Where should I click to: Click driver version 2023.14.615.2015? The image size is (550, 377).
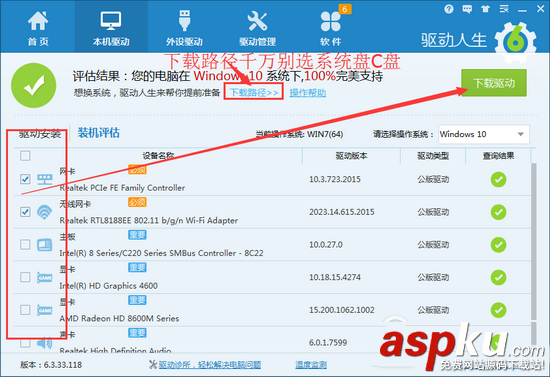pos(342,212)
